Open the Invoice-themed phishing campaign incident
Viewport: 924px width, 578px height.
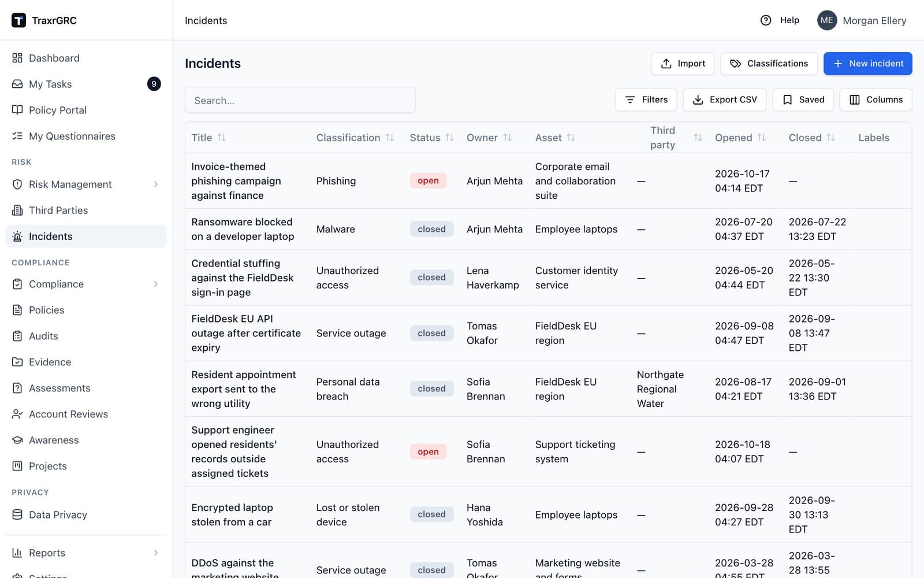(x=236, y=181)
